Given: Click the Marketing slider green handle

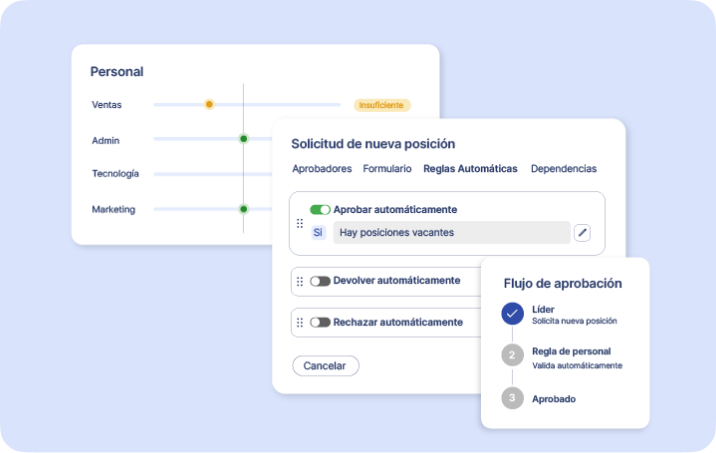Looking at the screenshot, I should 244,209.
